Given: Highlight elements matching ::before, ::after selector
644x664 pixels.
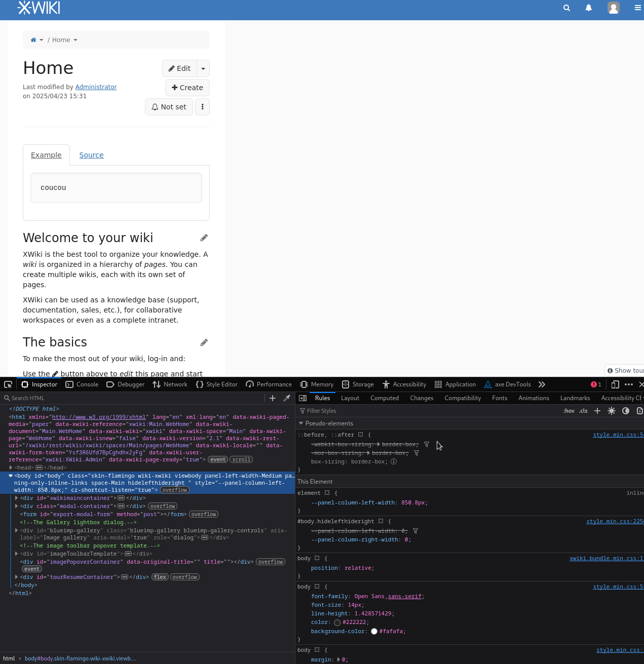Looking at the screenshot, I should click(x=361, y=435).
